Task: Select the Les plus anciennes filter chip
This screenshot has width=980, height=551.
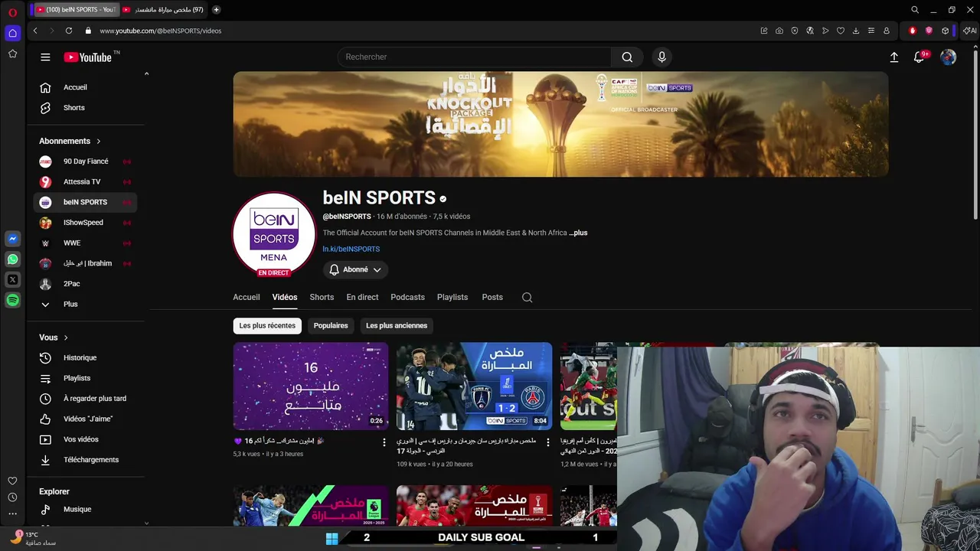Action: pos(397,325)
